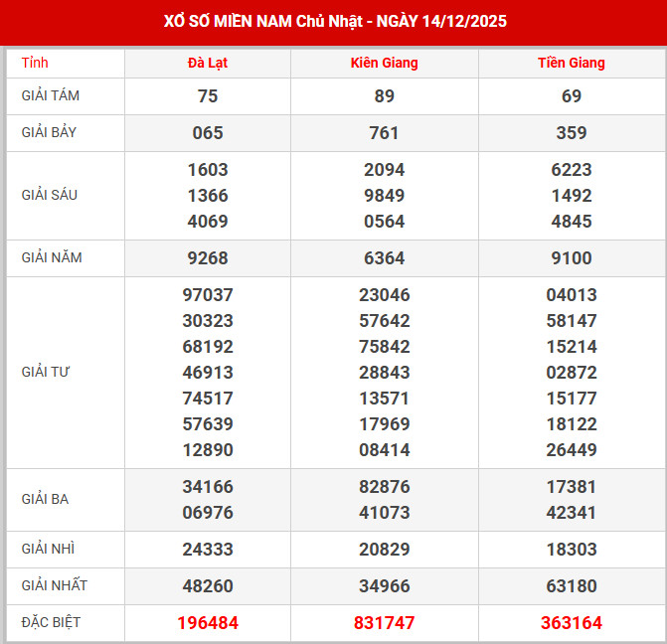Screen dimensions: 667x644
Task: Click Kiên Giang number 75842
Action: point(384,347)
